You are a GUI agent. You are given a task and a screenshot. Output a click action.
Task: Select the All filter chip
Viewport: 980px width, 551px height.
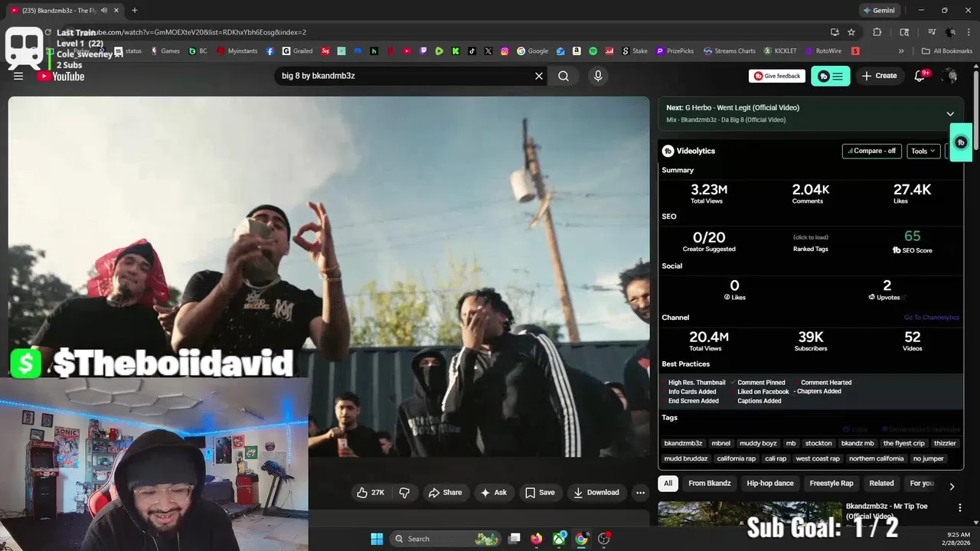(668, 483)
